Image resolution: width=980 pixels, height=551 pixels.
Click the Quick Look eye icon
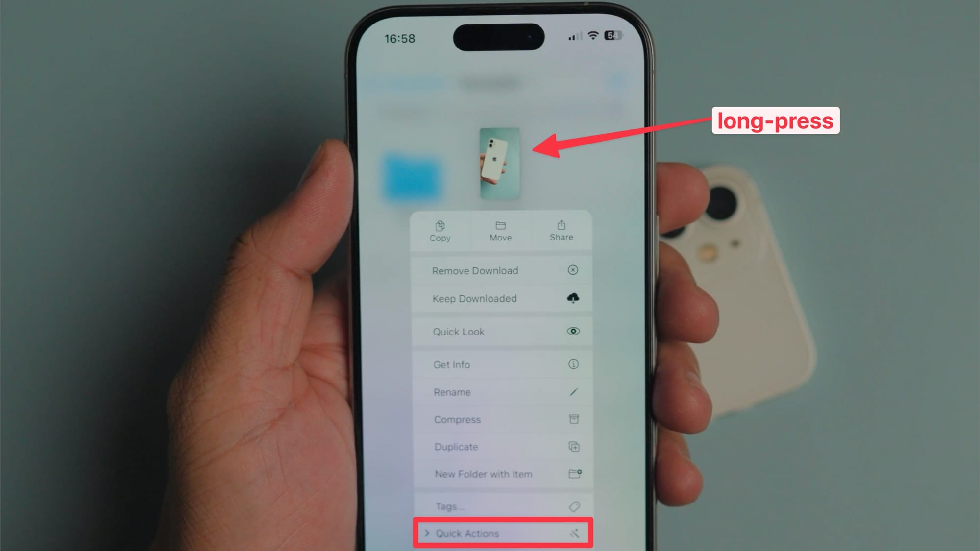[x=573, y=331]
